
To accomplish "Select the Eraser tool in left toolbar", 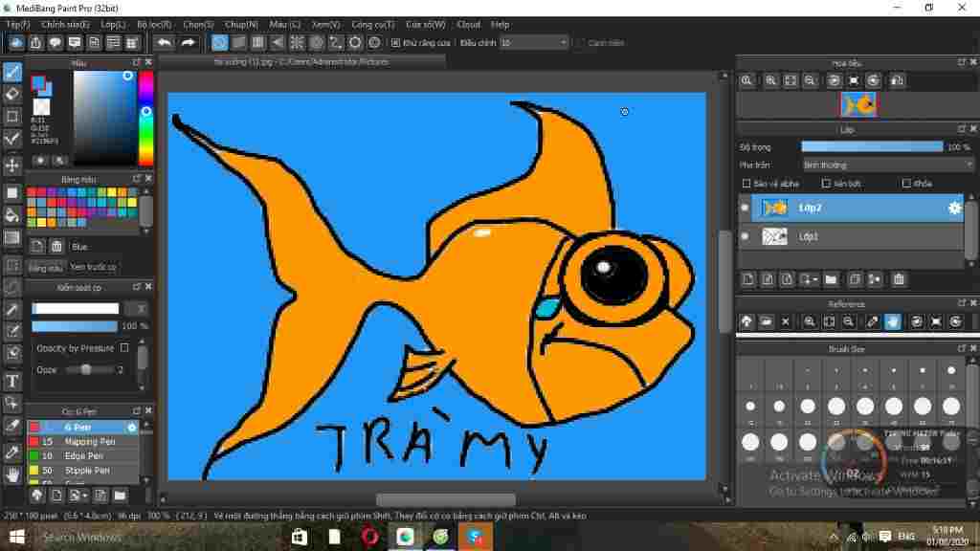I will [x=12, y=94].
